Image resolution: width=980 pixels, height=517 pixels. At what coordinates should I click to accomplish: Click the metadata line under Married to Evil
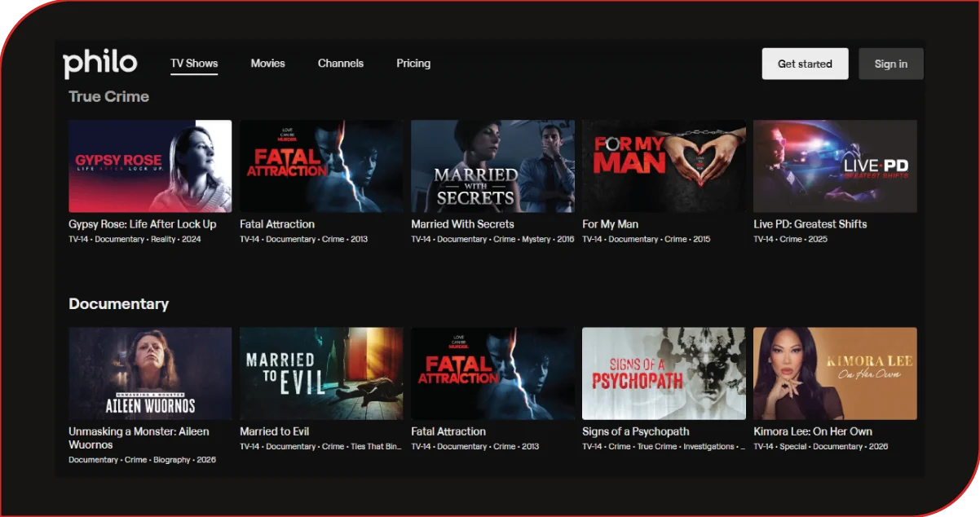pyautogui.click(x=321, y=447)
